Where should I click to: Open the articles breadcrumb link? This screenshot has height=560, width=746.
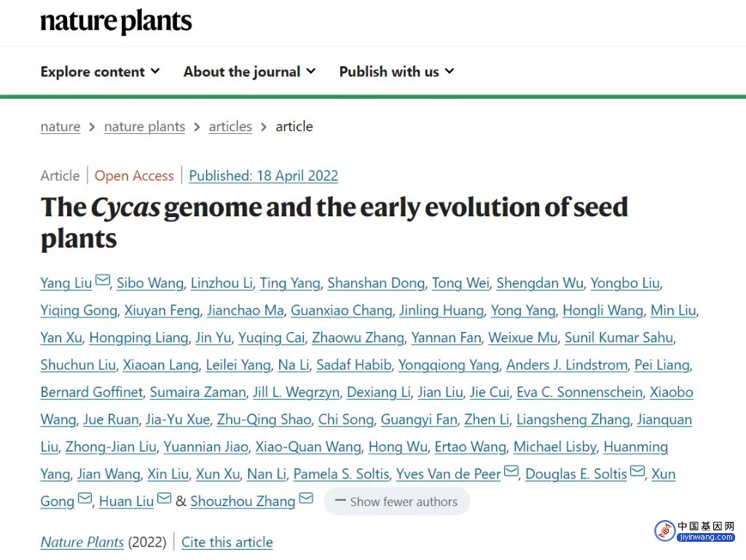(230, 127)
